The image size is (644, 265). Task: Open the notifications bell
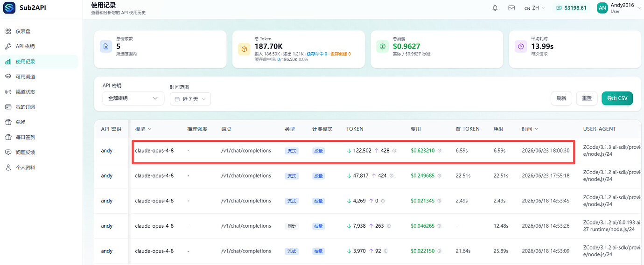point(495,8)
